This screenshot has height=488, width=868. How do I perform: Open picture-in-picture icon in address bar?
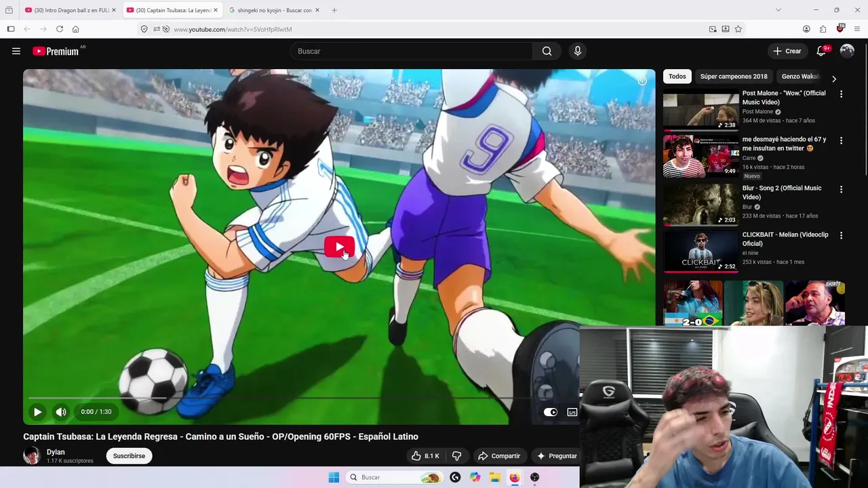click(713, 29)
